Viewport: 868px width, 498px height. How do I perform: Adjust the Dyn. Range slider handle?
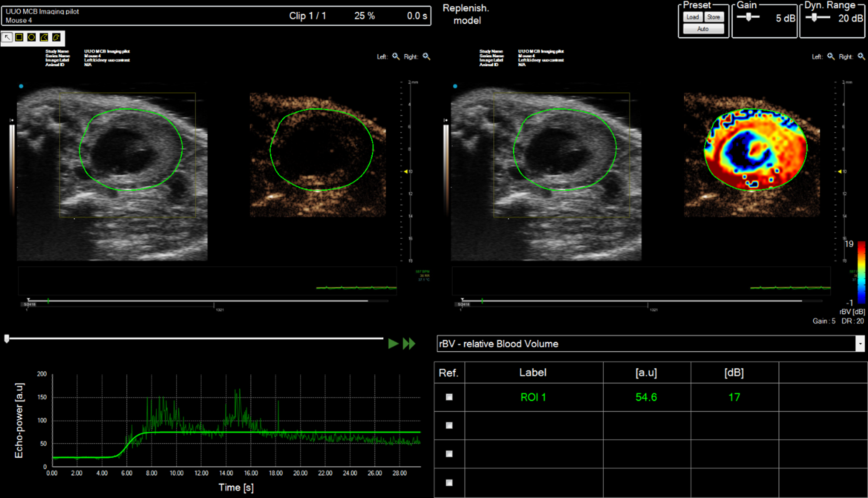pyautogui.click(x=814, y=17)
